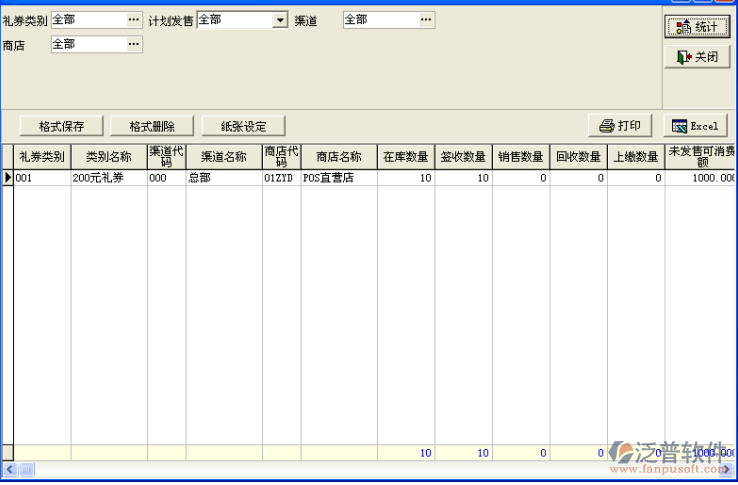Click the POS直营店 cell
The image size is (738, 485).
coord(338,178)
